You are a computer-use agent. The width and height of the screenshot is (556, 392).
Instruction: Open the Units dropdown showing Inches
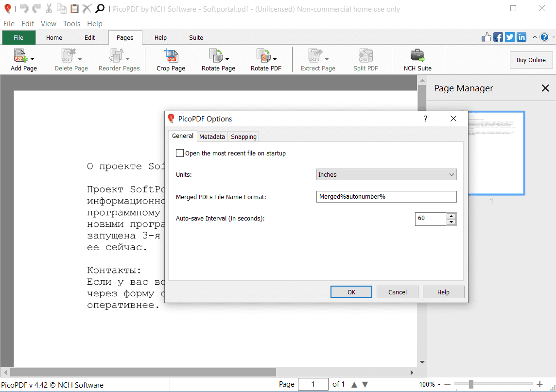pos(386,174)
